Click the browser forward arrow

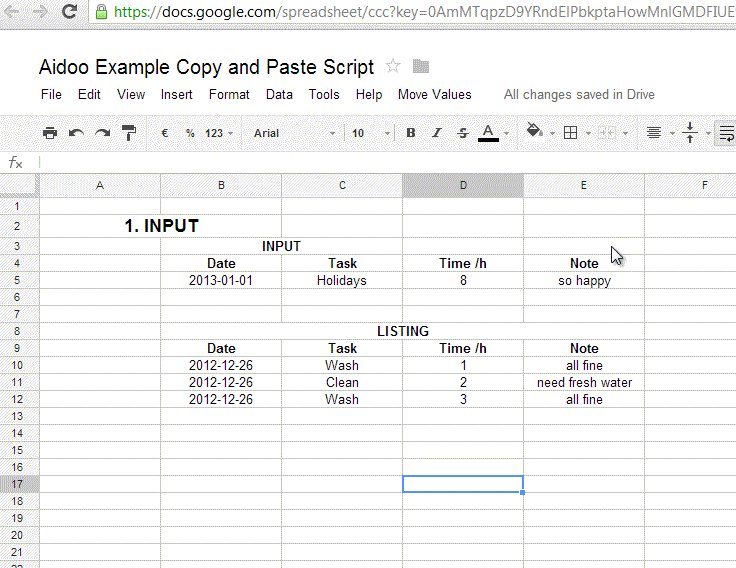(x=40, y=11)
